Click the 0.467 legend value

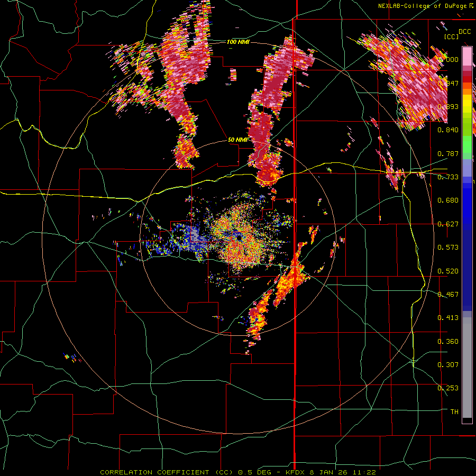(x=448, y=295)
